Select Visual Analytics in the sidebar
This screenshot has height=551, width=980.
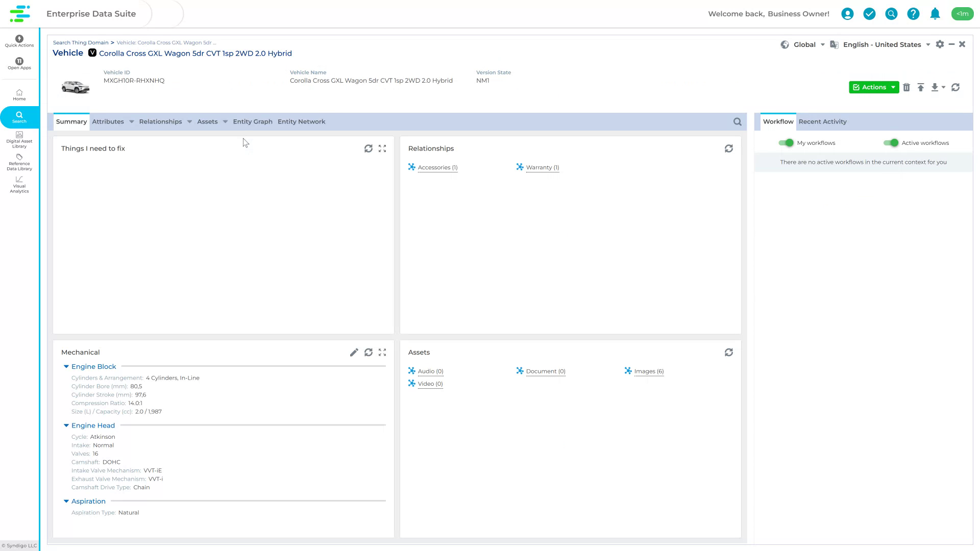[x=19, y=185]
